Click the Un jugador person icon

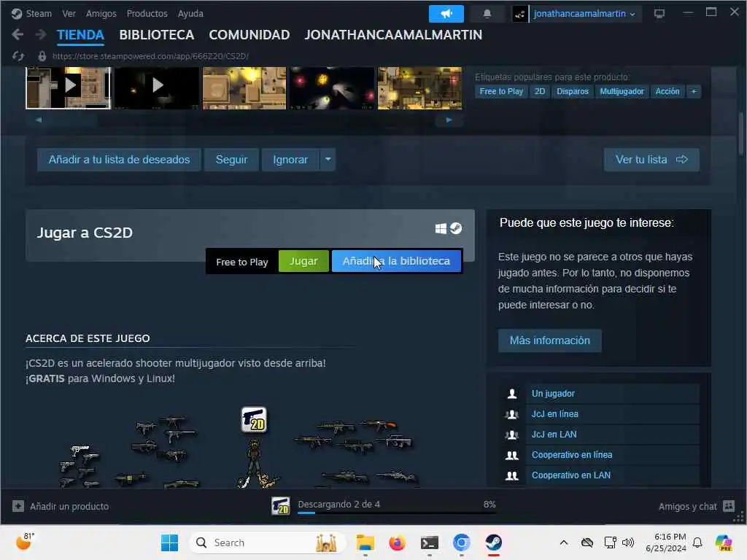(512, 394)
